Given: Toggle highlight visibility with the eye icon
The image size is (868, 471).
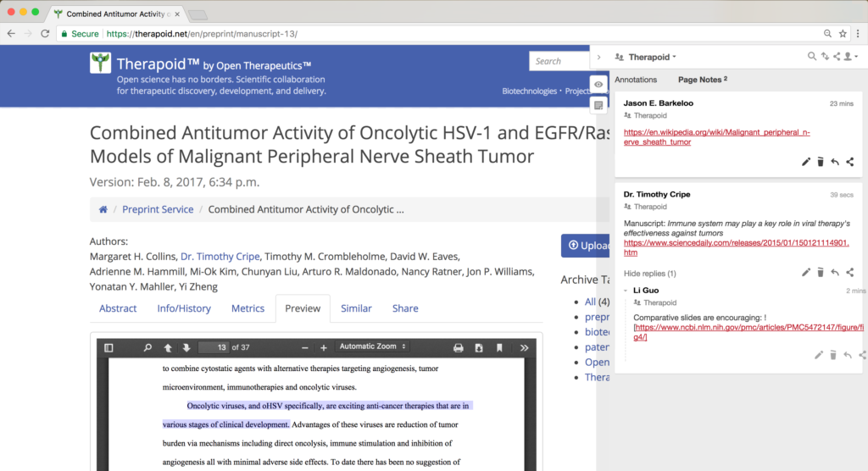Looking at the screenshot, I should (x=598, y=85).
